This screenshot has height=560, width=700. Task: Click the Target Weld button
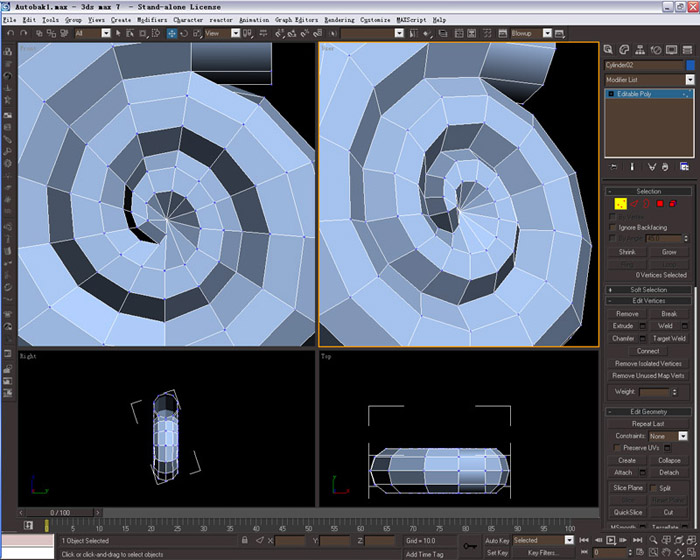669,339
